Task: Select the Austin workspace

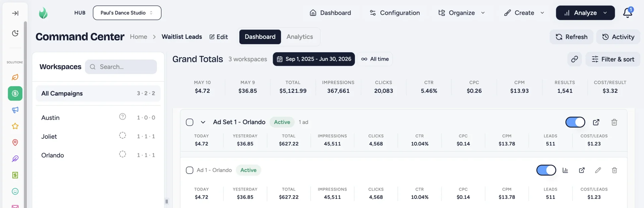Action: pyautogui.click(x=98, y=118)
